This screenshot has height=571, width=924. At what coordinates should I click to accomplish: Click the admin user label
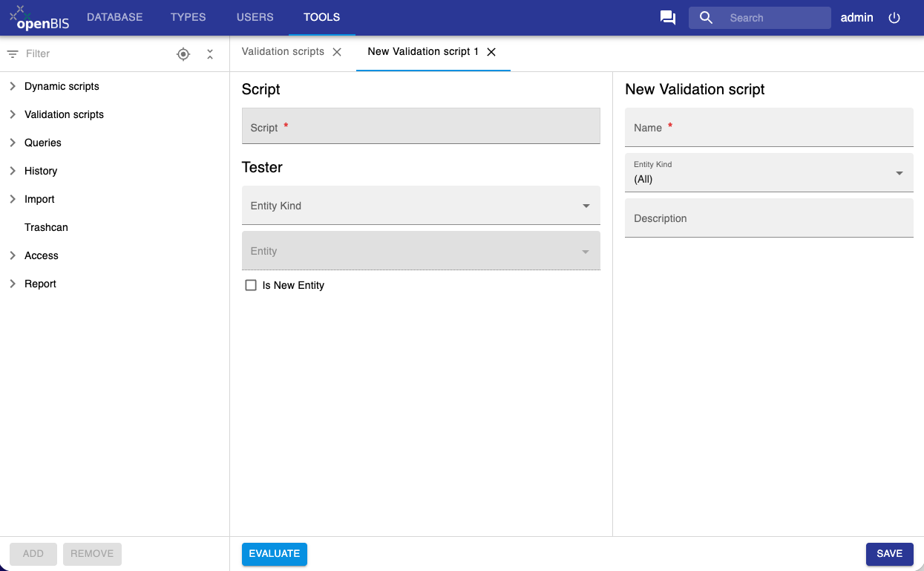click(856, 18)
